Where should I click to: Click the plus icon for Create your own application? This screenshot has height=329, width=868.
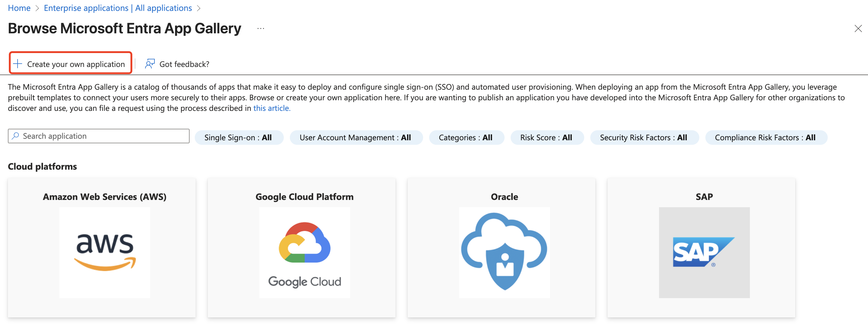pyautogui.click(x=18, y=64)
